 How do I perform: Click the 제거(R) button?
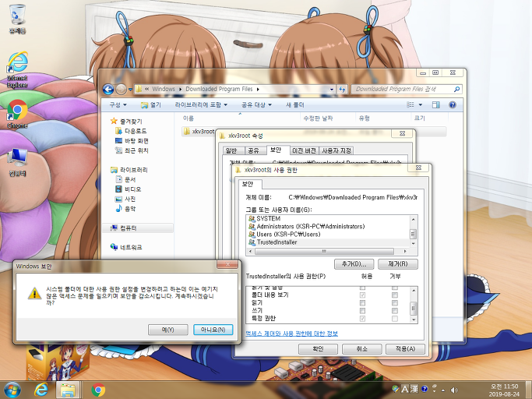point(398,264)
